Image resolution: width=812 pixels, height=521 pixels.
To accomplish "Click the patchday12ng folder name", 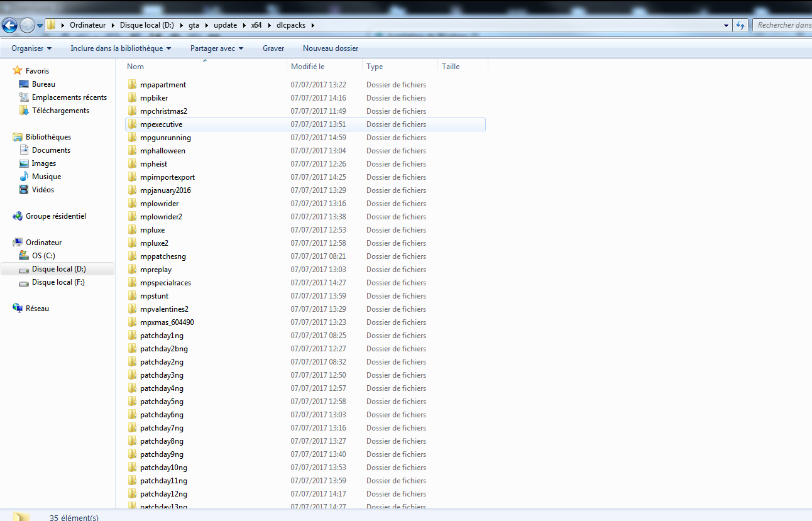I will pos(163,494).
